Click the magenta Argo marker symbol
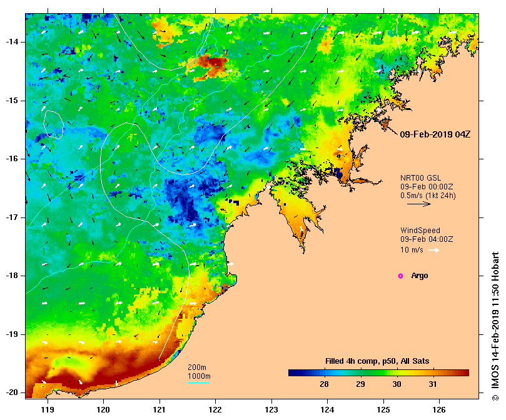The image size is (506, 420). [400, 276]
